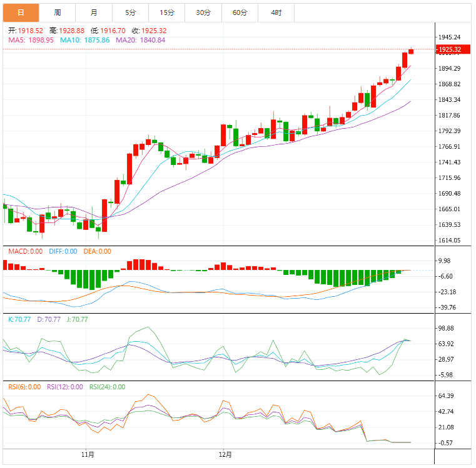Click the MA20 1840.84 legend label
476x468 pixels.
pyautogui.click(x=140, y=40)
